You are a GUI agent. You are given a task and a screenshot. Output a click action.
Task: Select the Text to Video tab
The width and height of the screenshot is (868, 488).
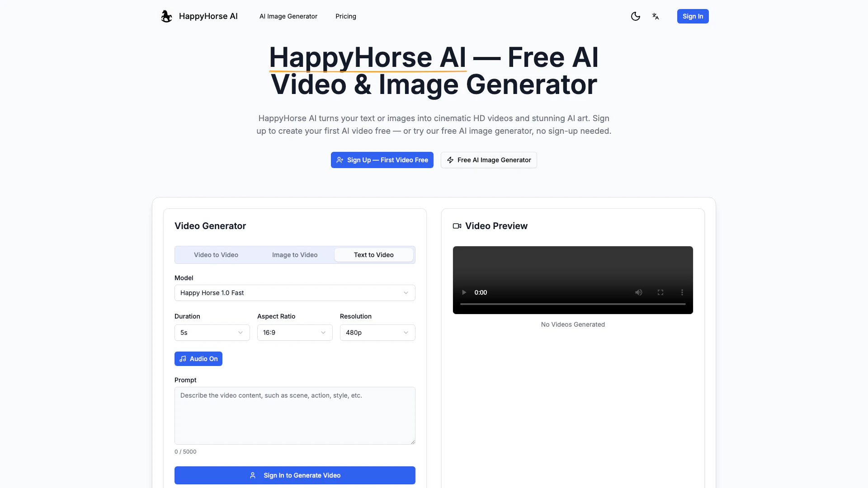[373, 255]
